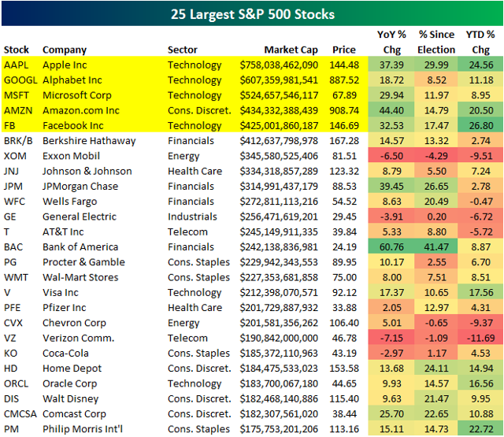Click Facebook's green 26.80 YTD cell
The height and width of the screenshot is (437, 504).
[x=478, y=125]
